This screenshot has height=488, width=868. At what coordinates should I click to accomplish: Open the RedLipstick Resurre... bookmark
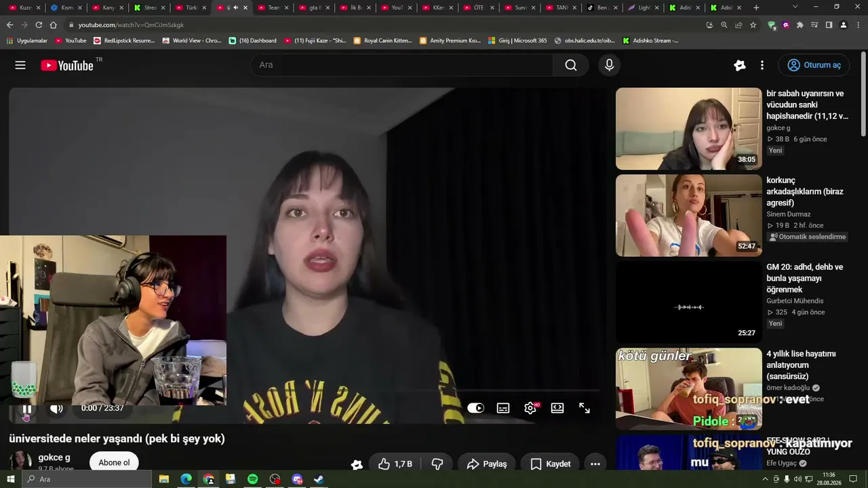pyautogui.click(x=124, y=41)
